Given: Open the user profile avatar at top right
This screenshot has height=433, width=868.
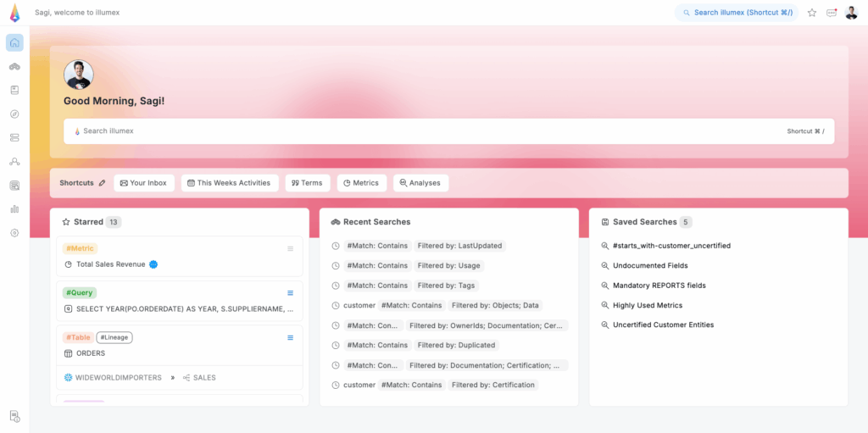Looking at the screenshot, I should click(x=851, y=13).
